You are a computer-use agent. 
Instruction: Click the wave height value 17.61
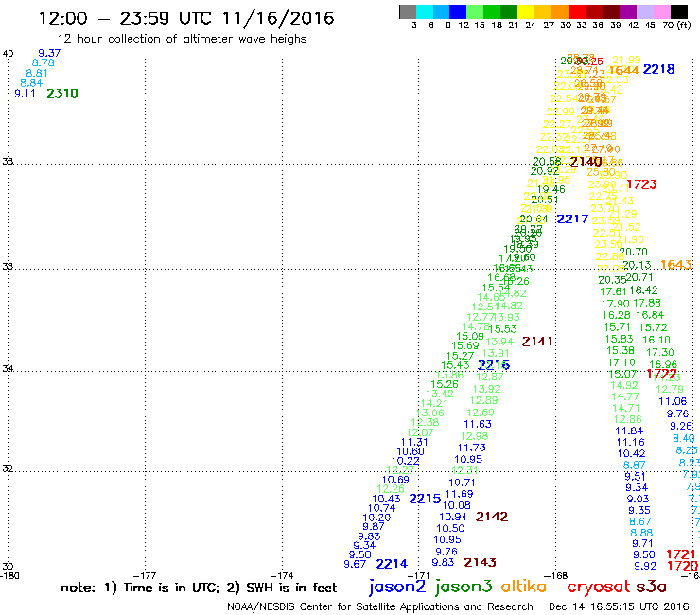(613, 291)
